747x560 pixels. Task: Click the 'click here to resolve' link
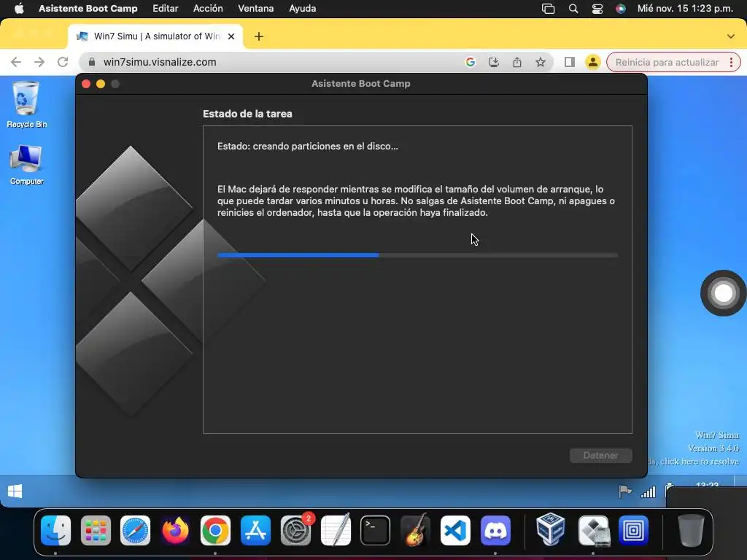point(699,462)
